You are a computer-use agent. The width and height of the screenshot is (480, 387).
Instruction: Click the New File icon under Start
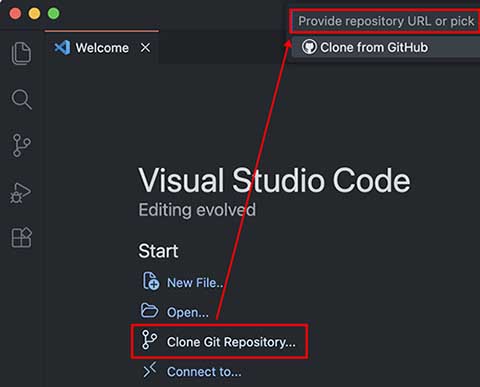151,281
